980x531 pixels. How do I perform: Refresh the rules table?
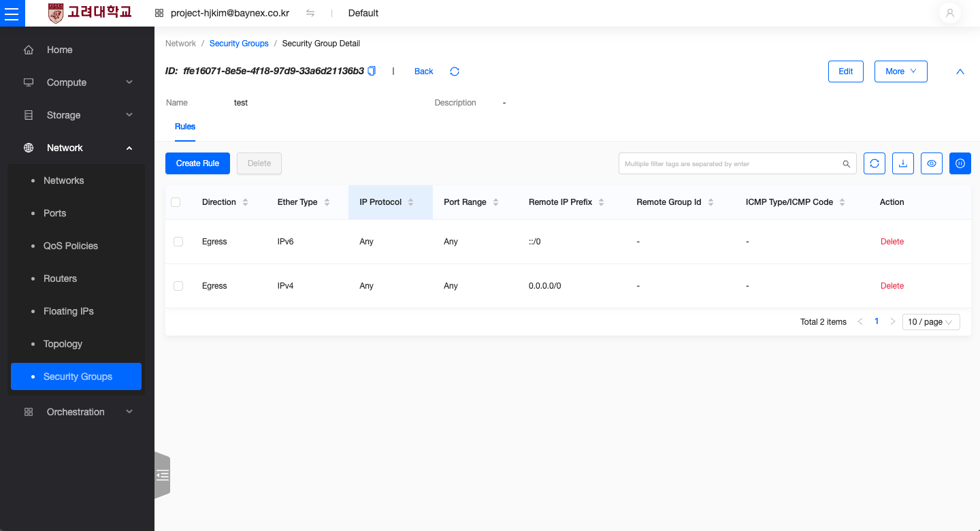(875, 163)
